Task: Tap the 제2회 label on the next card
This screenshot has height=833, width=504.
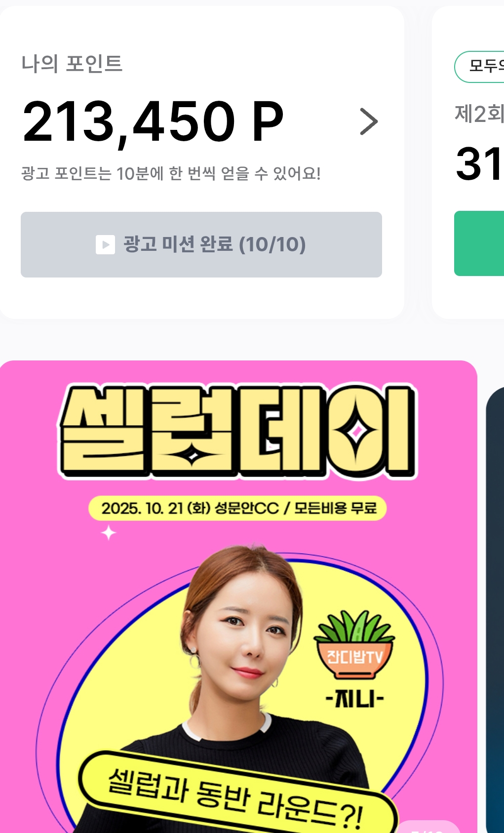Action: pos(479,114)
